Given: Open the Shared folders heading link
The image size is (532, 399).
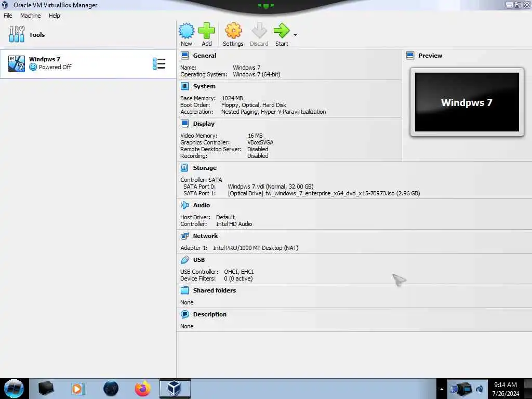Looking at the screenshot, I should [x=215, y=290].
